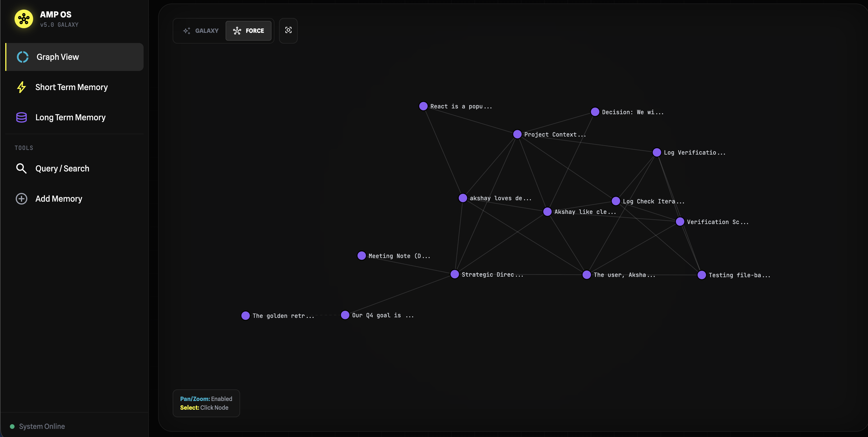Image resolution: width=868 pixels, height=437 pixels.
Task: Click the React is a popu... node
Action: (x=423, y=106)
